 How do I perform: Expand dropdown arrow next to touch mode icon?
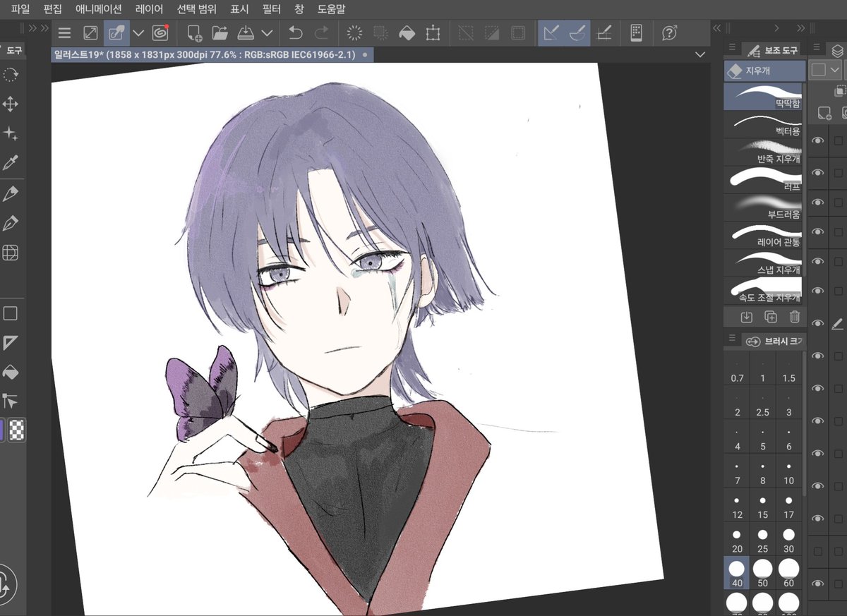(139, 33)
